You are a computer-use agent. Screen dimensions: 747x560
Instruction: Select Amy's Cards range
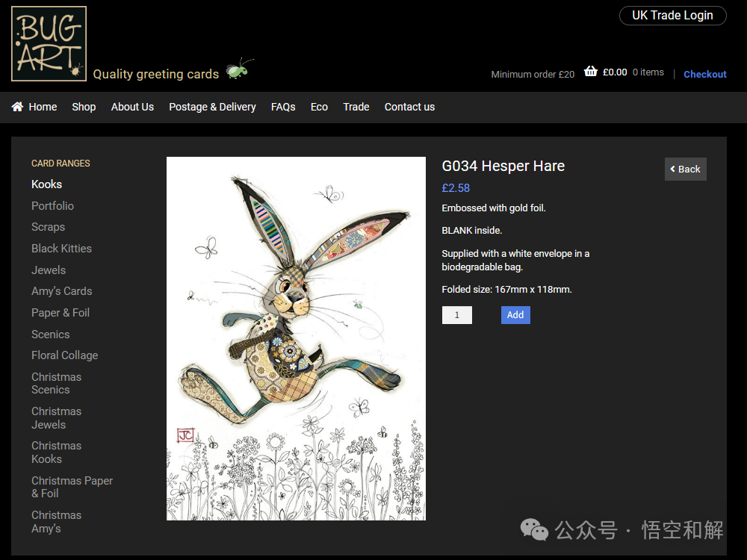pos(62,291)
